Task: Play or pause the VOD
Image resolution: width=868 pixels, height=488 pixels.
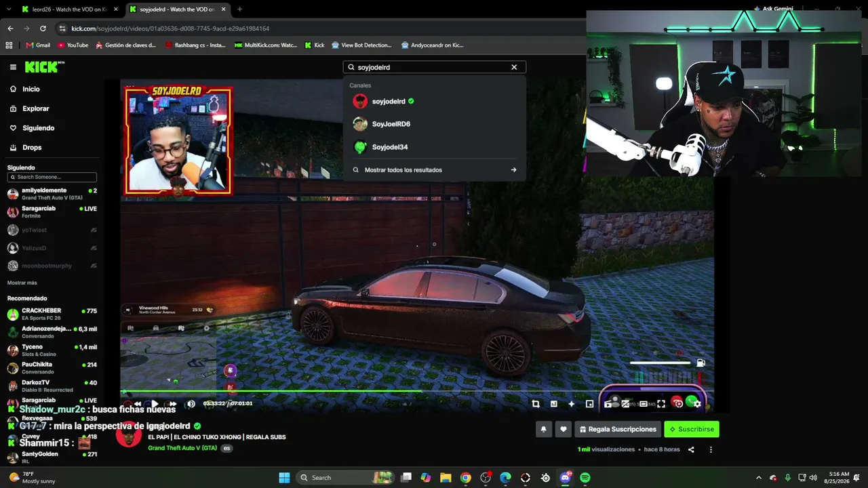Action: click(x=155, y=404)
